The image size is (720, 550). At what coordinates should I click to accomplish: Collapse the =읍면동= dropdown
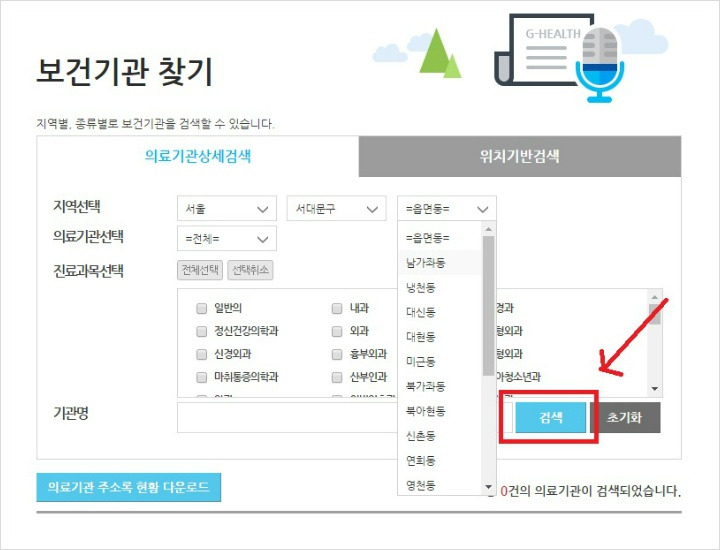pyautogui.click(x=447, y=209)
